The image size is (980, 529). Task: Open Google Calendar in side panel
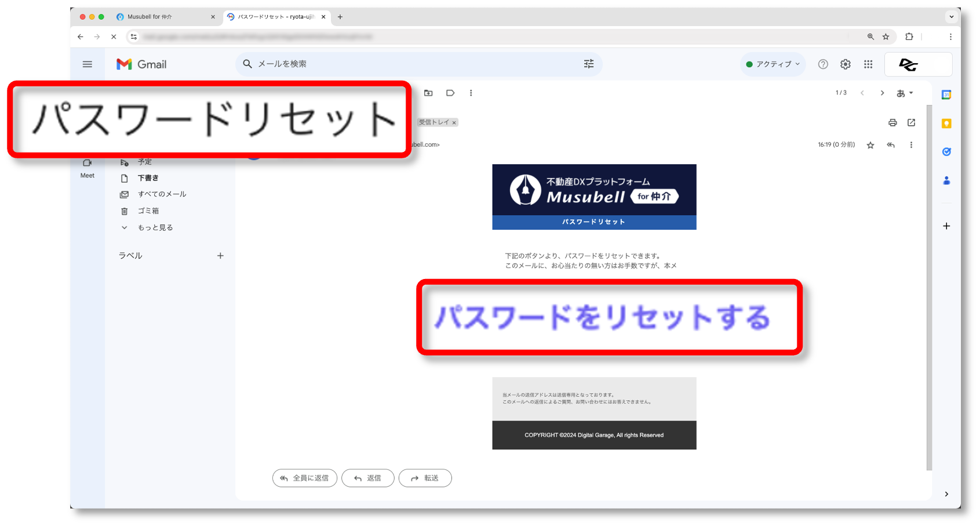click(946, 95)
